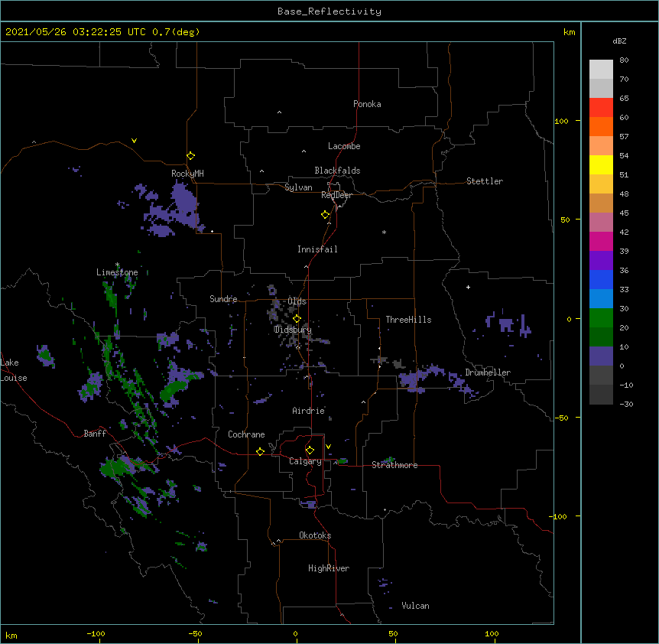Click the white plus marker north of Drumheller

(468, 287)
